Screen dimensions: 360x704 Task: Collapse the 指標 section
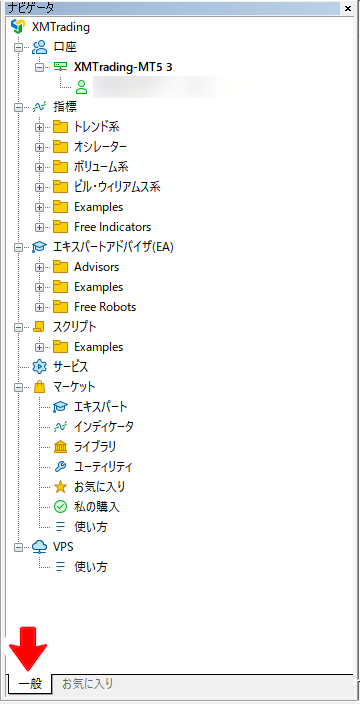click(18, 107)
